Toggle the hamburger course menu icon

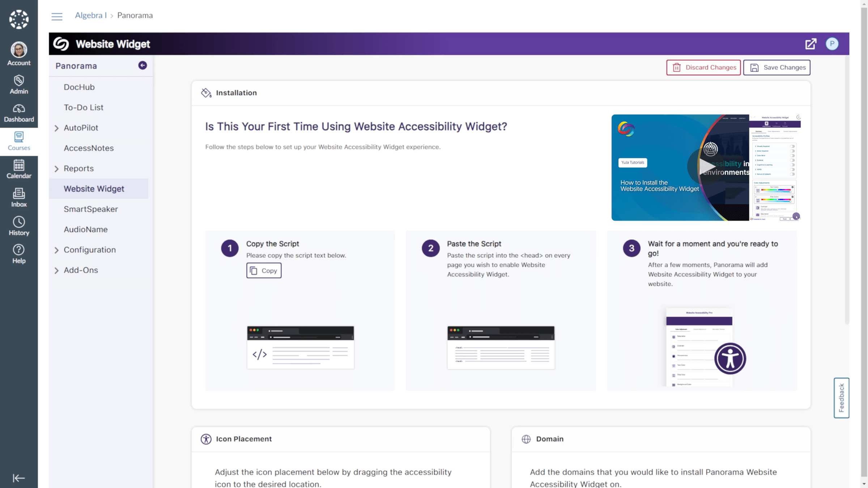pos(57,16)
